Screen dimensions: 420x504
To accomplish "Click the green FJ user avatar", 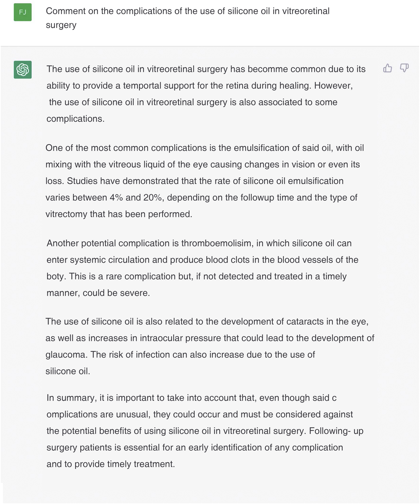I will pos(22,12).
